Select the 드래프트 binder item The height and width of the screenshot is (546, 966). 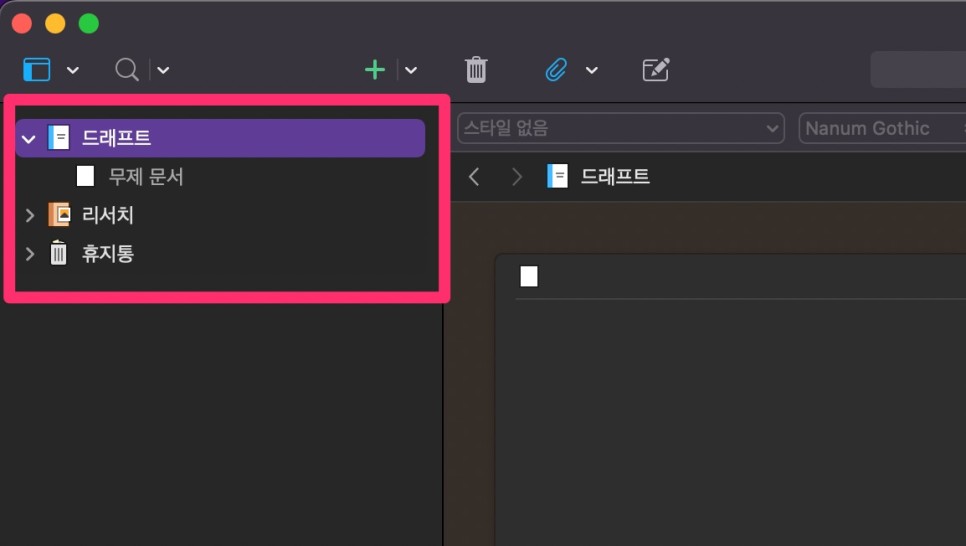pos(220,138)
